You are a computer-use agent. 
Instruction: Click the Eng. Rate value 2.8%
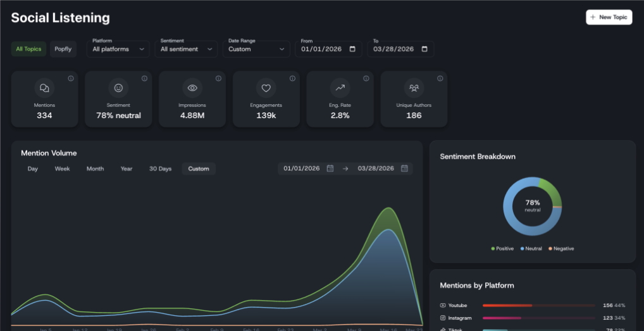point(340,115)
